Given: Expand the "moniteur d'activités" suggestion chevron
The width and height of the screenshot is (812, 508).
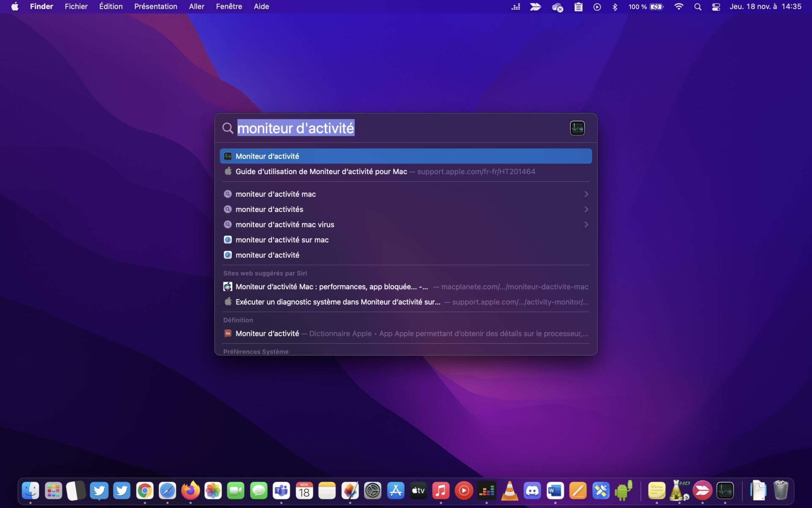Looking at the screenshot, I should [586, 209].
